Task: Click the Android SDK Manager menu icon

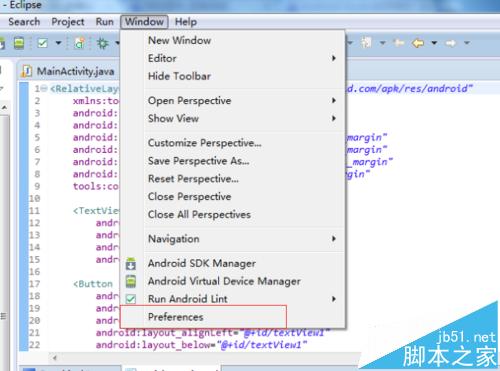Action: coord(131,264)
